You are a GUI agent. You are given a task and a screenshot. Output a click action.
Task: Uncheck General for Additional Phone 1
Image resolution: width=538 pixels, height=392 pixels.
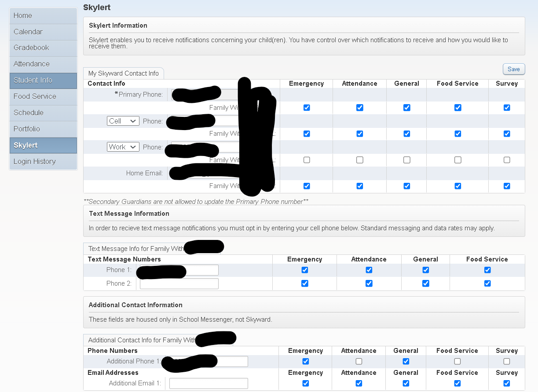tap(406, 361)
